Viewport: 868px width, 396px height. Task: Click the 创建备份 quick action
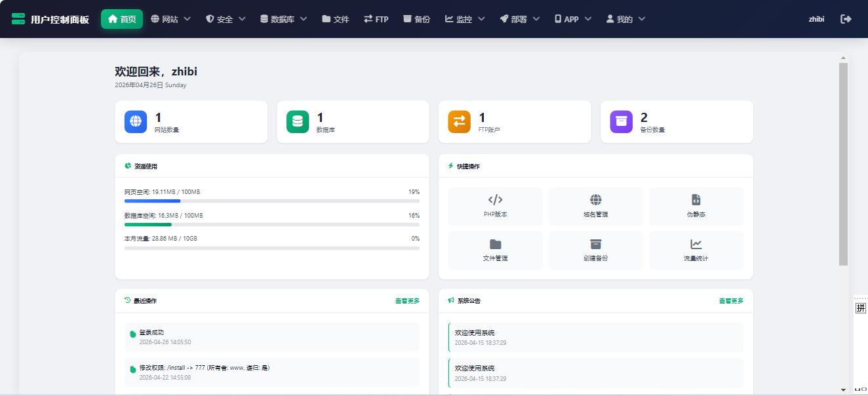tap(596, 250)
